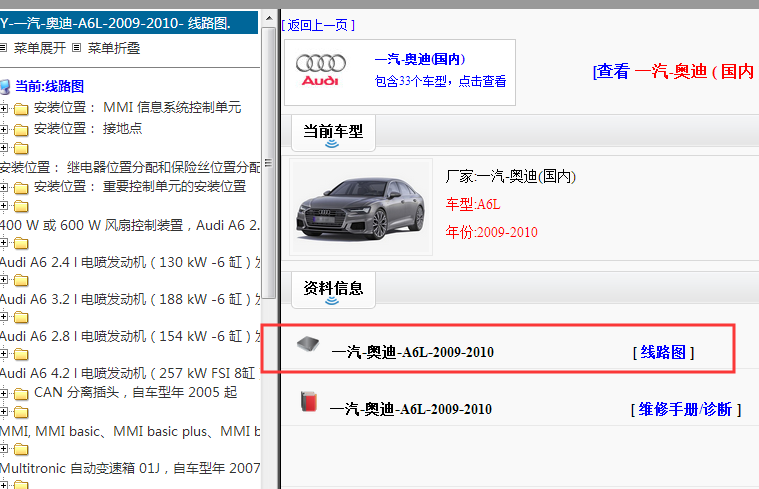The image size is (759, 489).
Task: Select 安装位置：接地点 tree item
Action: 88,128
